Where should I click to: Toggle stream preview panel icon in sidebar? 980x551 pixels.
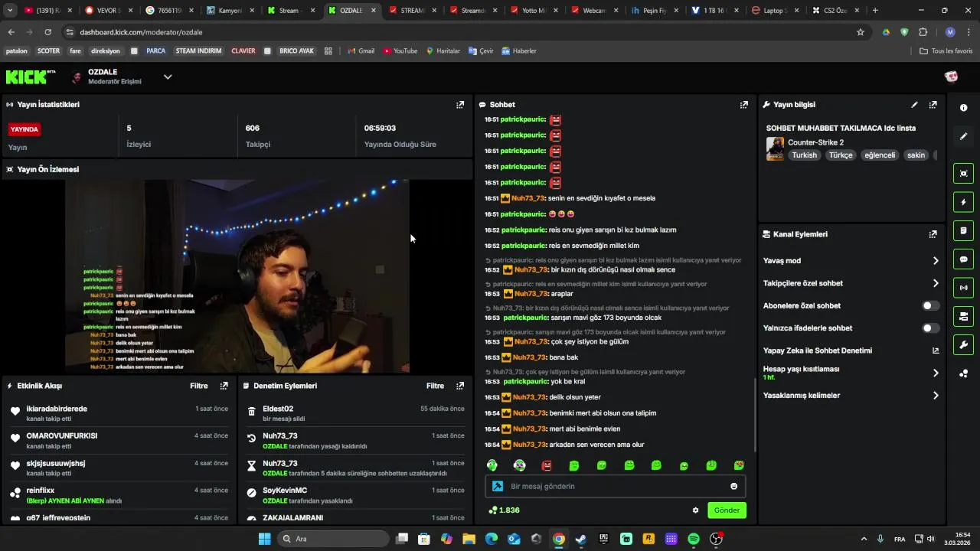(x=964, y=174)
